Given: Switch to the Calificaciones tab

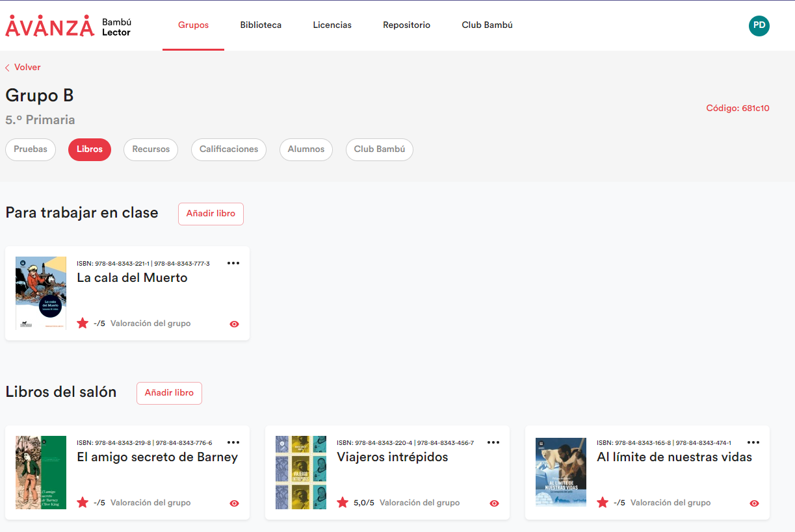Looking at the screenshot, I should click(229, 149).
